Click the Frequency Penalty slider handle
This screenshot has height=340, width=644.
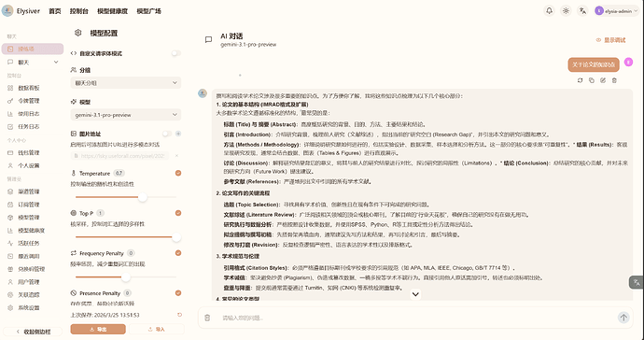[x=126, y=277]
